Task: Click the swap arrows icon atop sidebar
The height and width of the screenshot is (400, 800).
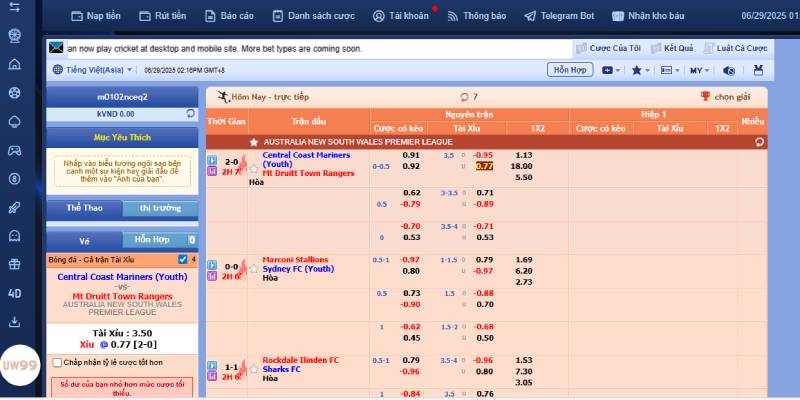Action: (15, 8)
